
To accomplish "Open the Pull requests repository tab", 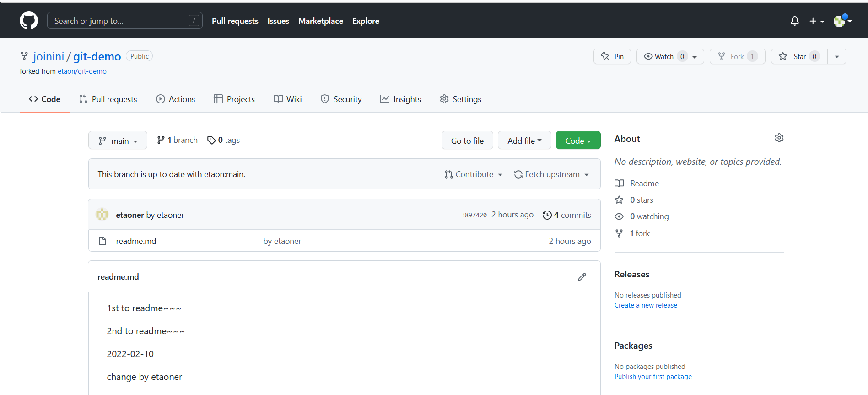I will click(x=108, y=99).
